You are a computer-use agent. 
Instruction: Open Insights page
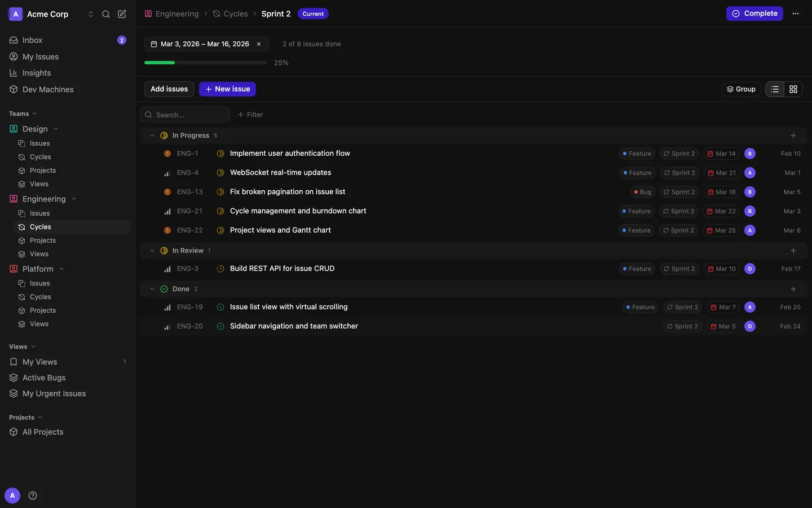coord(68,73)
